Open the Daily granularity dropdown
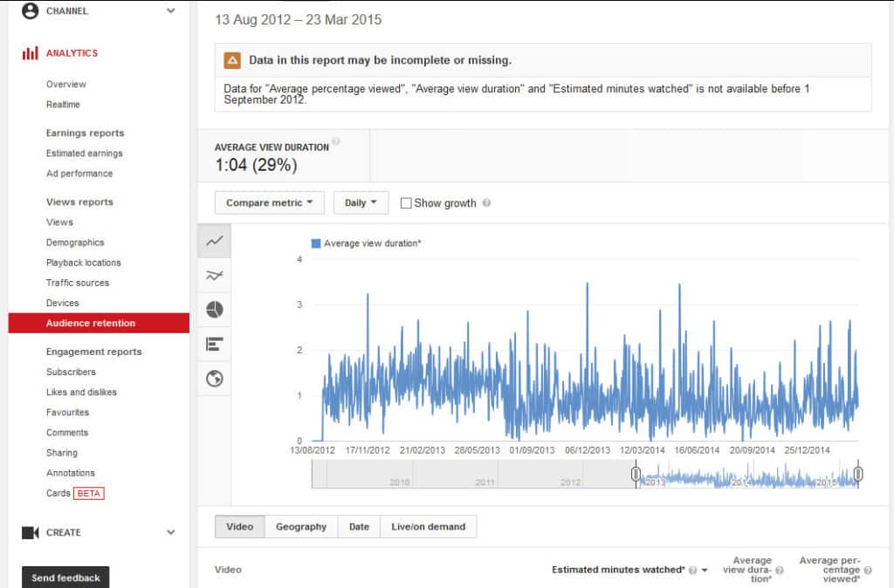Screen dimensions: 894x588 pyautogui.click(x=361, y=203)
